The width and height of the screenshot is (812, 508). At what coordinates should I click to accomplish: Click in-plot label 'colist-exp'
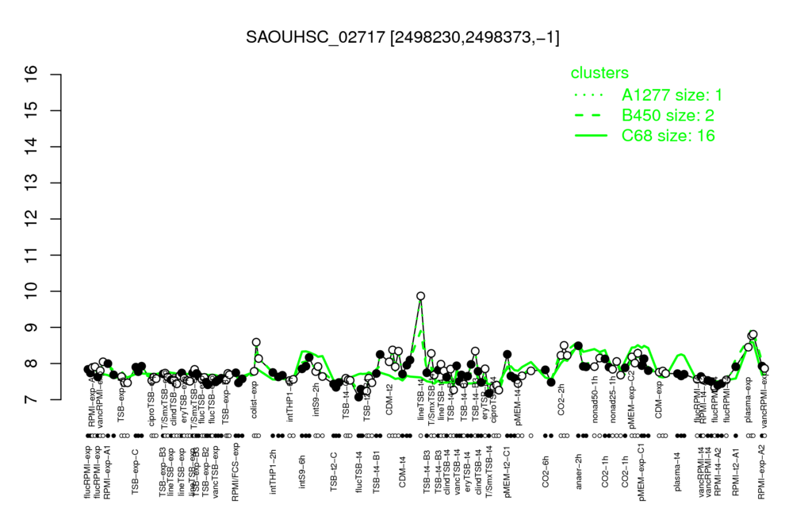[x=255, y=400]
